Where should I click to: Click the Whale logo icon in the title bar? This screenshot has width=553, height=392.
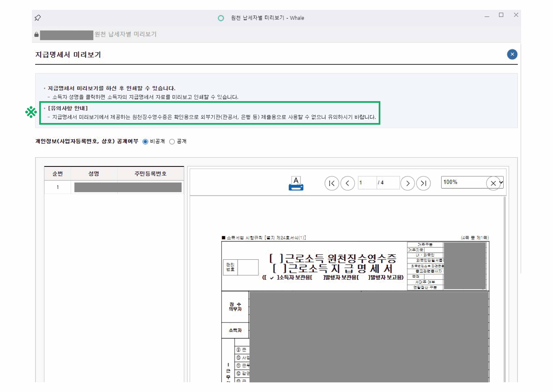click(x=221, y=18)
